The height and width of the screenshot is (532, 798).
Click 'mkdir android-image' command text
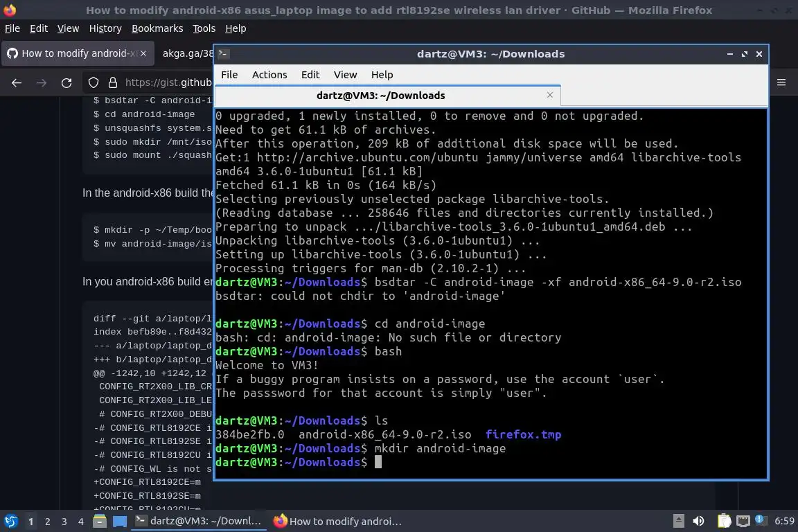click(x=441, y=448)
